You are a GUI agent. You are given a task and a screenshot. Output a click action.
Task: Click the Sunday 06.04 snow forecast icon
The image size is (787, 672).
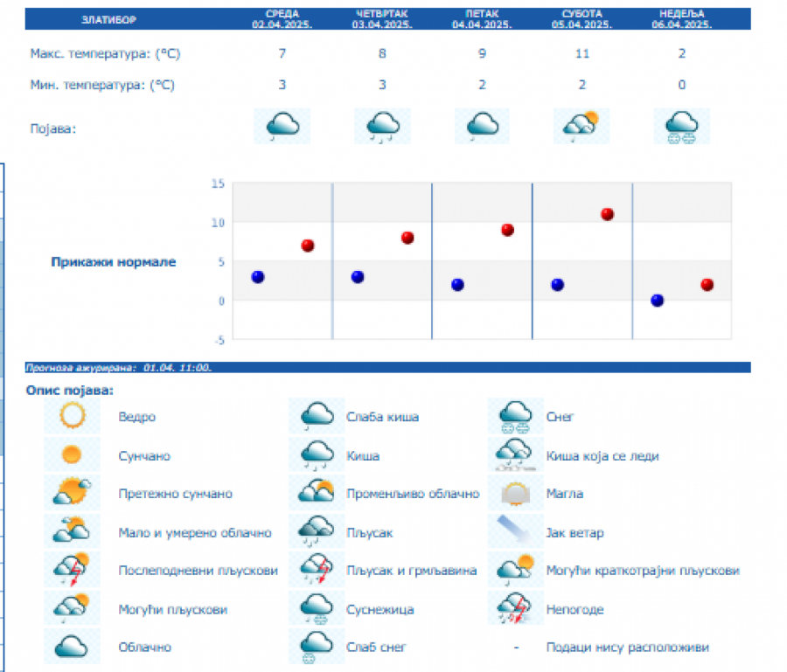click(681, 127)
